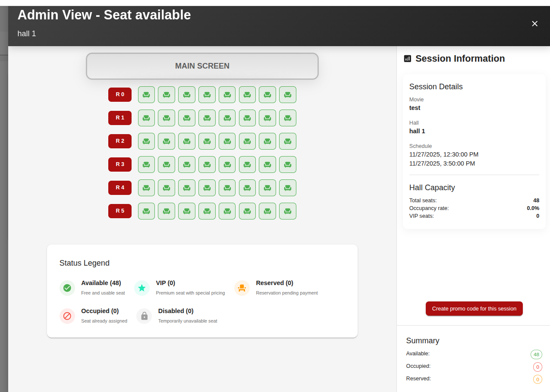Viewport: 550px width, 392px height.
Task: Select the first seat in row R 0
Action: 146,94
